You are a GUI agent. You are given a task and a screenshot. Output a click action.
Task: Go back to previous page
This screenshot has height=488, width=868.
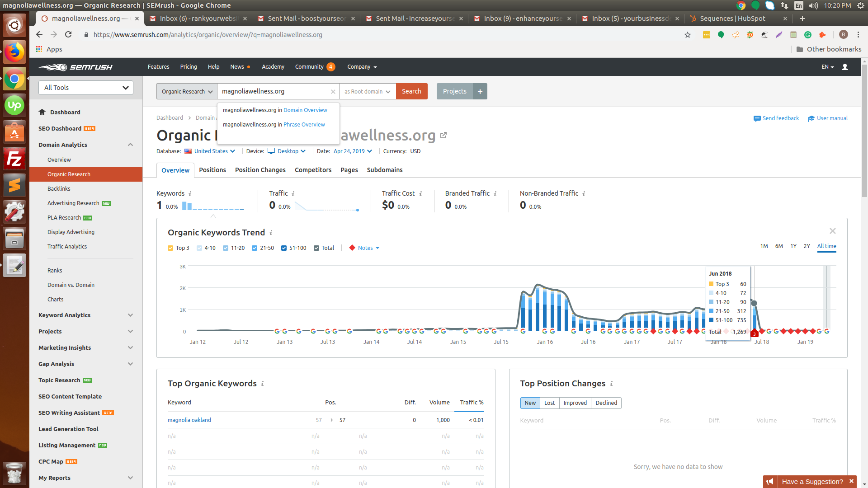39,35
